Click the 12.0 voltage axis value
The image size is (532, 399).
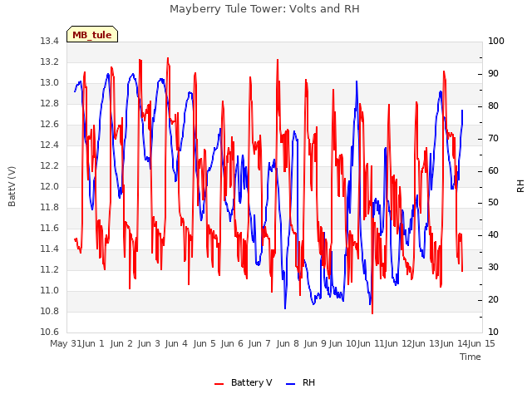click(x=50, y=186)
